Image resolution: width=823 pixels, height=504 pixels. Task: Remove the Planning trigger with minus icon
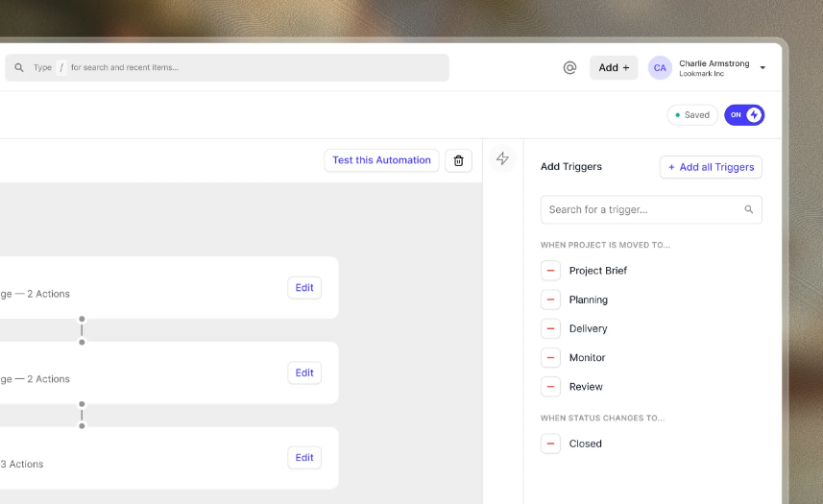click(x=550, y=300)
